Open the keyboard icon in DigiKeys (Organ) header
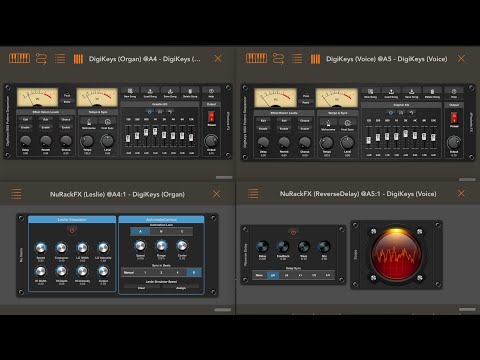Image resolution: width=480 pixels, height=360 pixels. (x=19, y=59)
